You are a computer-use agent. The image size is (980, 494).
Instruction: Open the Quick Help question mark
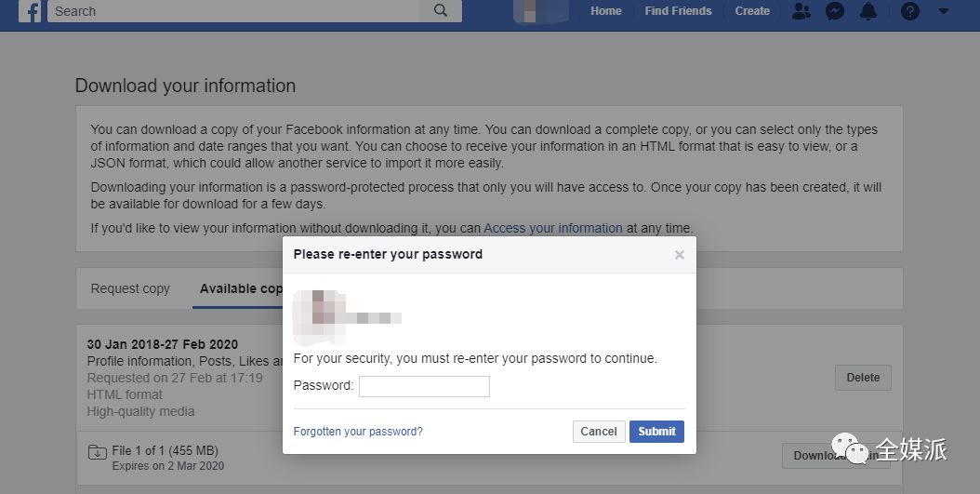coord(910,11)
